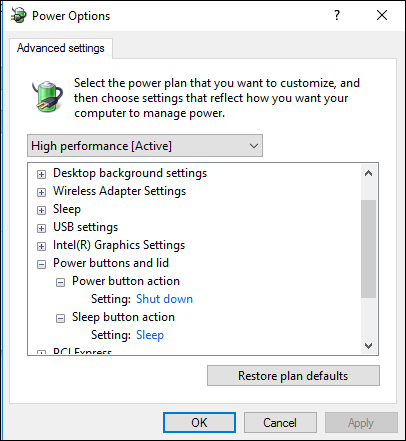Image resolution: width=406 pixels, height=441 pixels.
Task: Click the Cancel button
Action: 280,423
